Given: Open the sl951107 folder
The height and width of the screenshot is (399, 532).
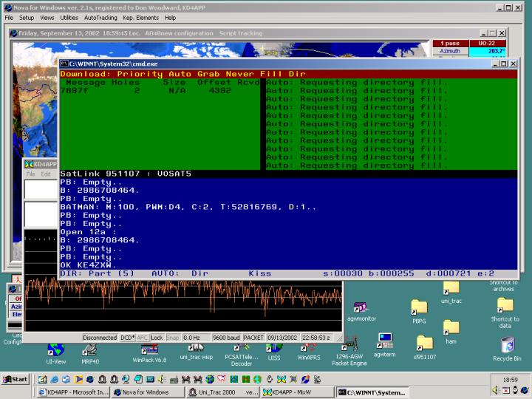Looking at the screenshot, I should [x=424, y=344].
